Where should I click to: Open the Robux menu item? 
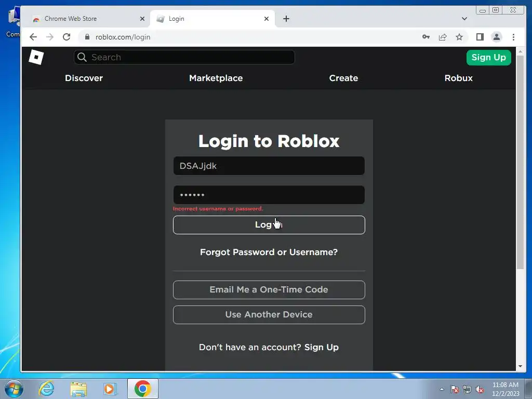point(458,78)
